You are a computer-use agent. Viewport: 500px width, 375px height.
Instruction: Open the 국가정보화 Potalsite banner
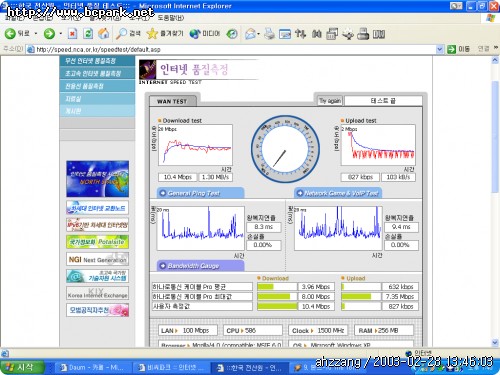click(97, 242)
